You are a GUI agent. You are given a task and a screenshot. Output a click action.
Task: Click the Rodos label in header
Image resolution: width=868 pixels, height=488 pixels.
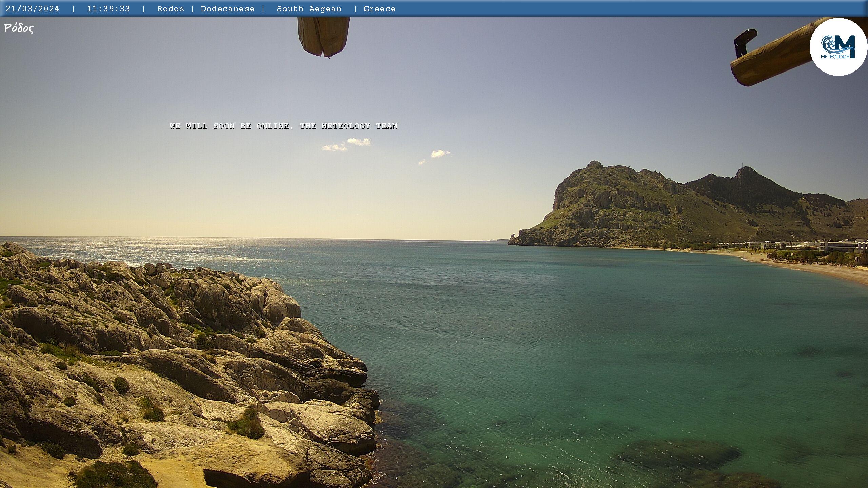coord(171,9)
